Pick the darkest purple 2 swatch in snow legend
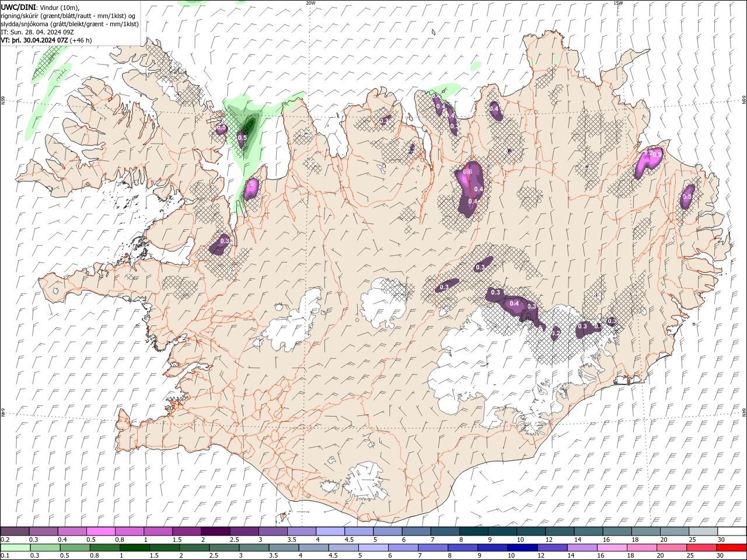 215,531
